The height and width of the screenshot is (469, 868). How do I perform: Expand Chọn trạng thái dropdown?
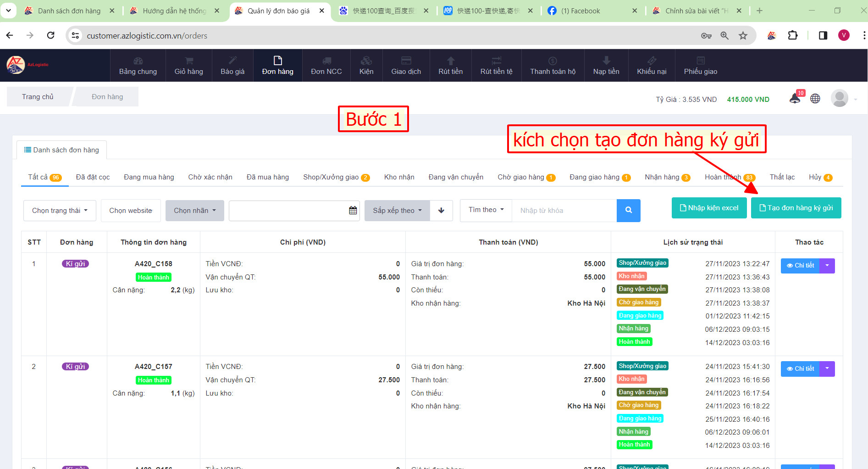60,211
